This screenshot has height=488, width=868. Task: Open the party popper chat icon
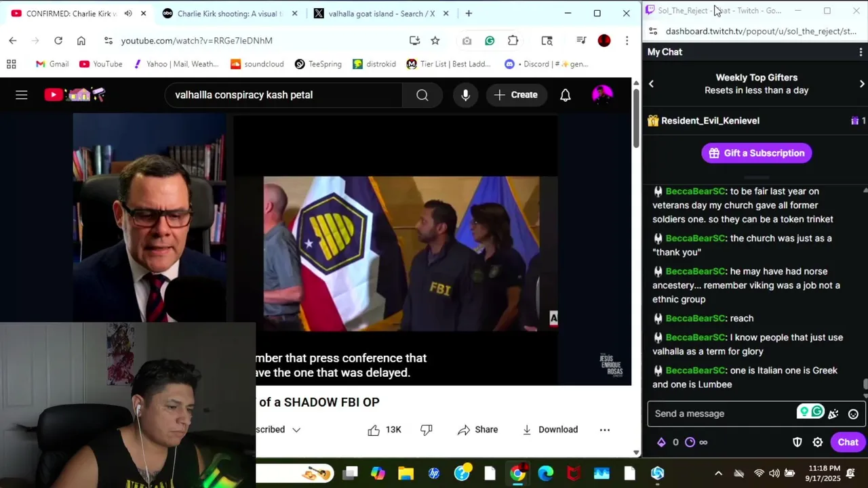(833, 414)
